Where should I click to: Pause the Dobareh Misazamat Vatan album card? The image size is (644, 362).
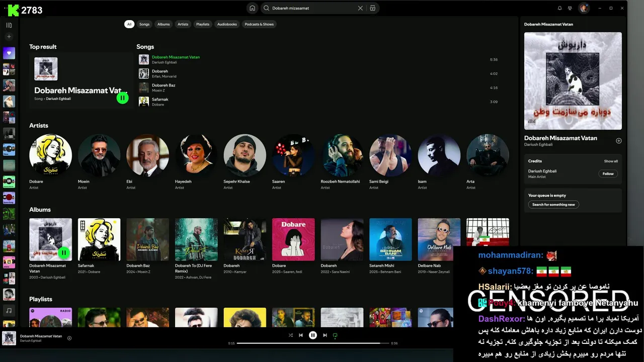[64, 252]
